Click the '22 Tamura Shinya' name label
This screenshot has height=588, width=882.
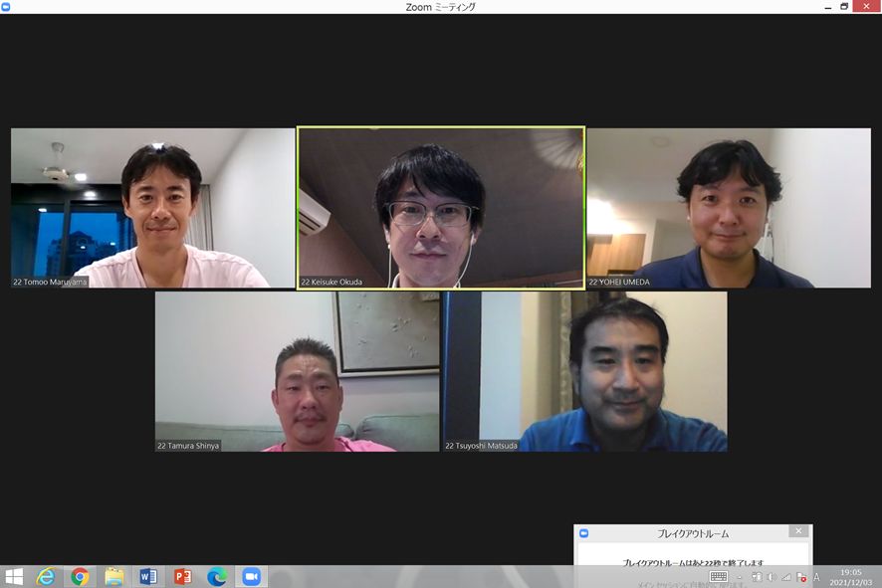point(188,446)
